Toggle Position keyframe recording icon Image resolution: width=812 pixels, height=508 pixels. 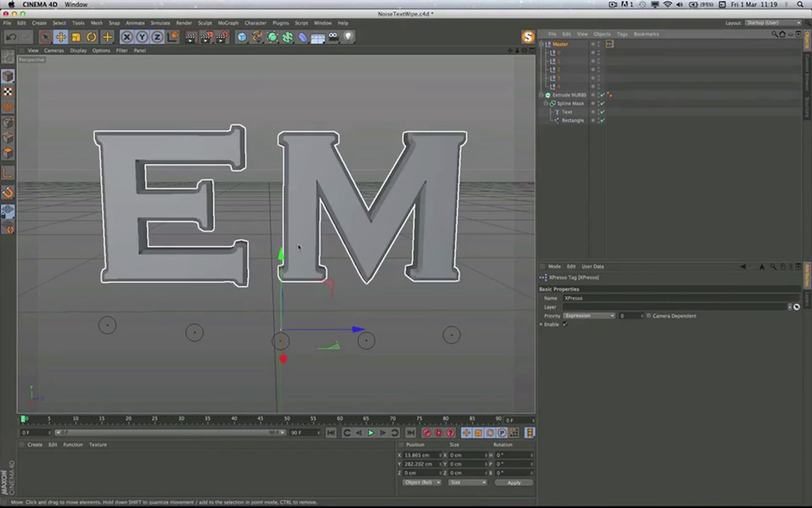tap(467, 432)
